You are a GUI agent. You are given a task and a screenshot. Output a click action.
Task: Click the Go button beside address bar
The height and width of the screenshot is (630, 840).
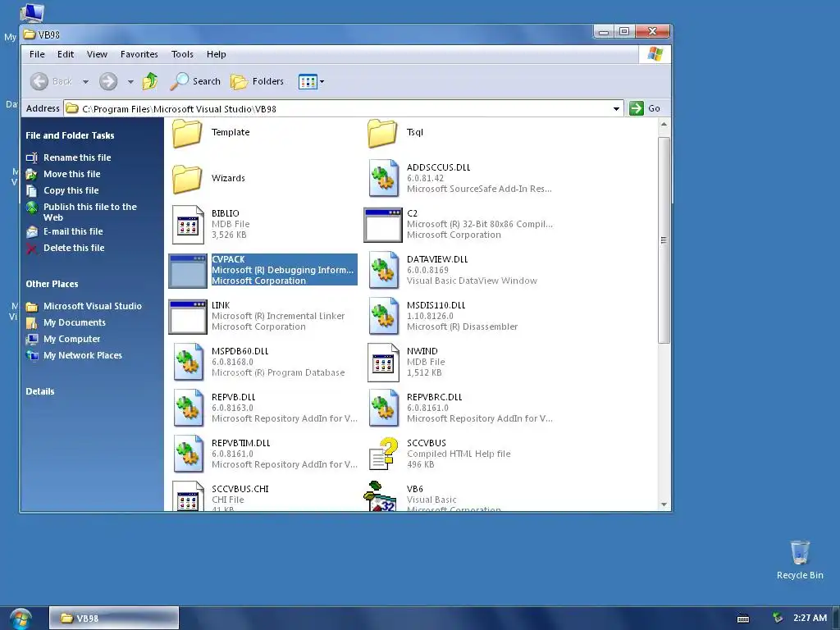pyautogui.click(x=645, y=108)
